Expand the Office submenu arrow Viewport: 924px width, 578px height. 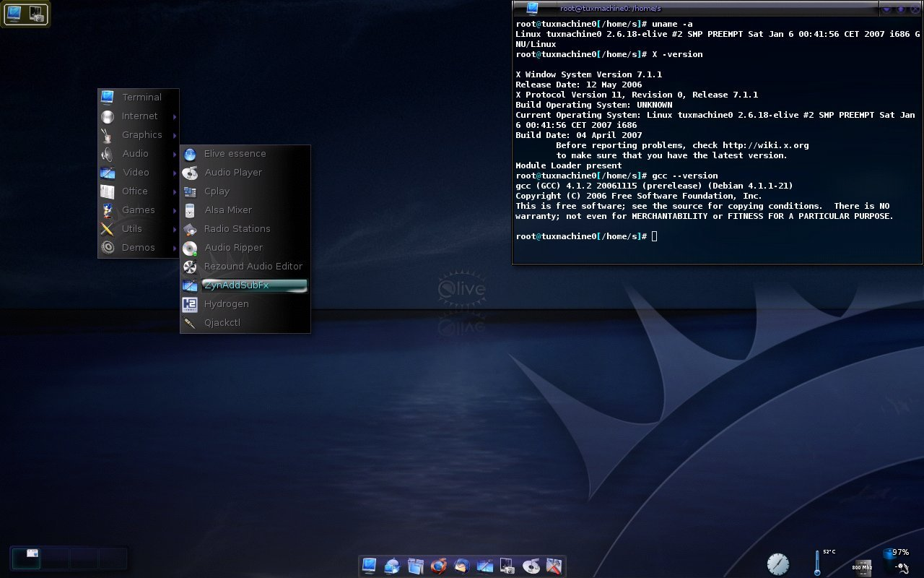click(x=175, y=192)
